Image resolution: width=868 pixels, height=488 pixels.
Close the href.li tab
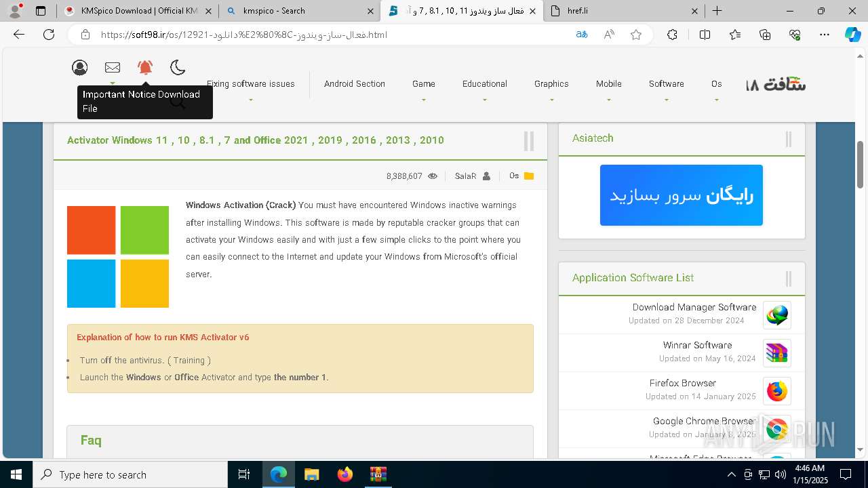pyautogui.click(x=694, y=11)
